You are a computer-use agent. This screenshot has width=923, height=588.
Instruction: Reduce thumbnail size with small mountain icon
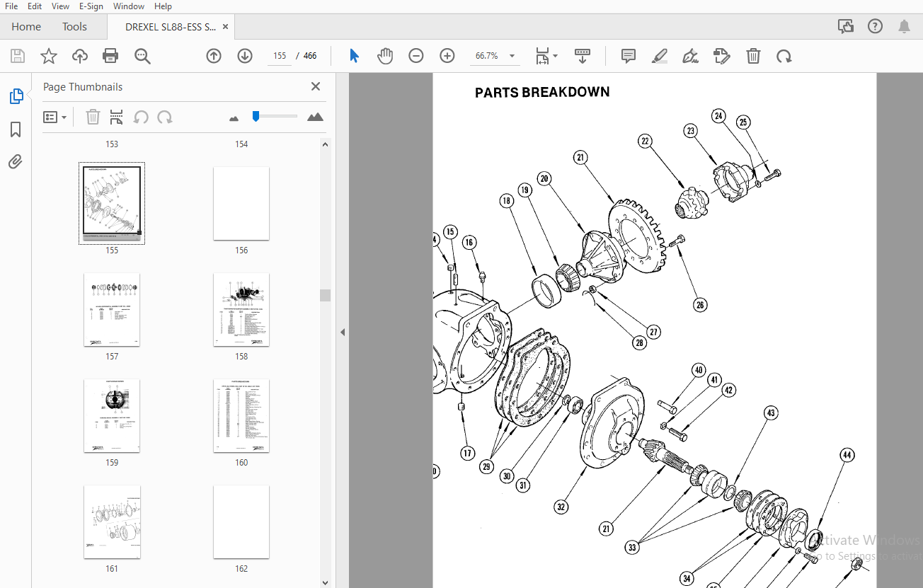[234, 118]
